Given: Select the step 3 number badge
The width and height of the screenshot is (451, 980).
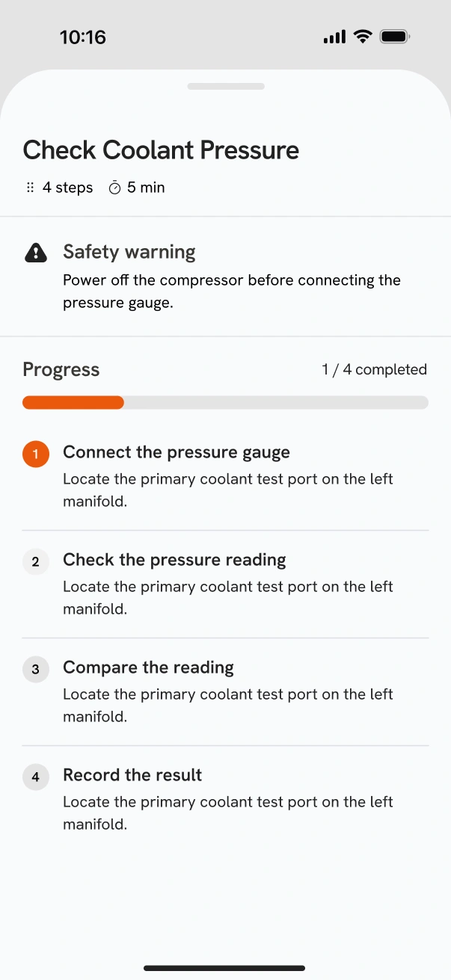Looking at the screenshot, I should (36, 670).
